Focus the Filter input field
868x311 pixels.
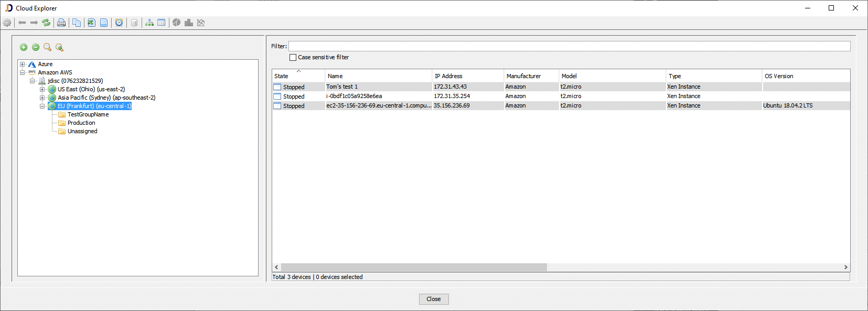click(x=569, y=46)
